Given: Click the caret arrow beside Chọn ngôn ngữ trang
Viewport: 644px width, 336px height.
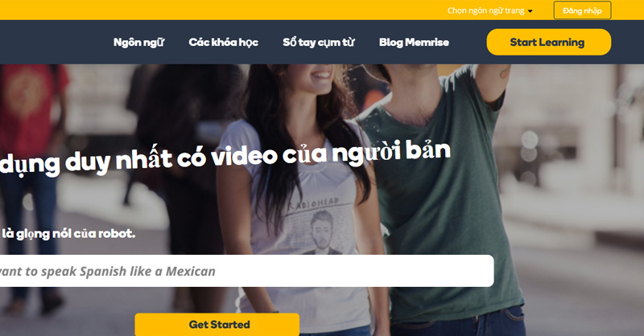Looking at the screenshot, I should pyautogui.click(x=530, y=11).
